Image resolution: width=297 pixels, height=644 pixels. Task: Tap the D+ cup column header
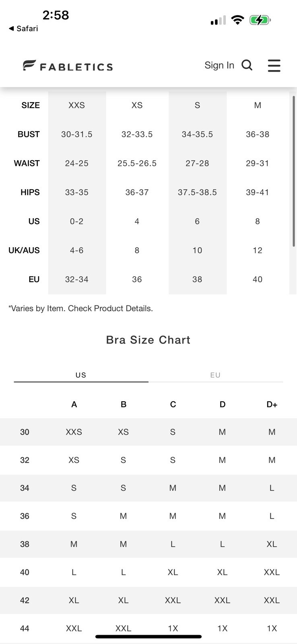272,405
